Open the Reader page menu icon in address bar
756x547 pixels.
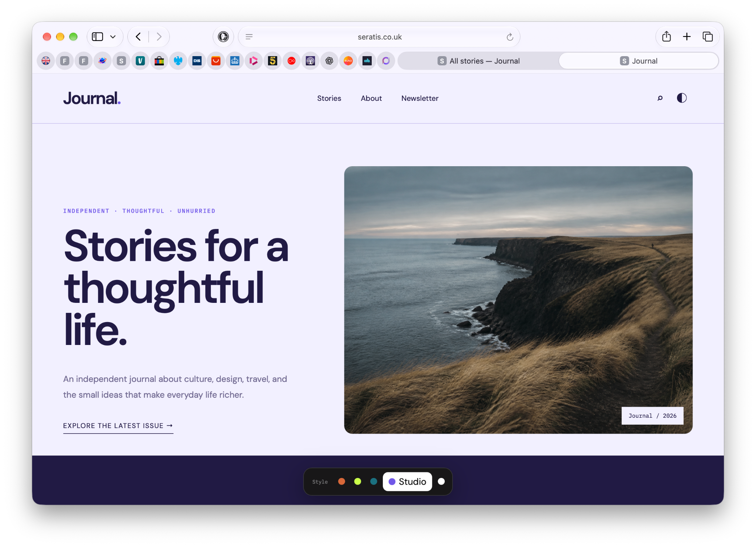point(249,37)
